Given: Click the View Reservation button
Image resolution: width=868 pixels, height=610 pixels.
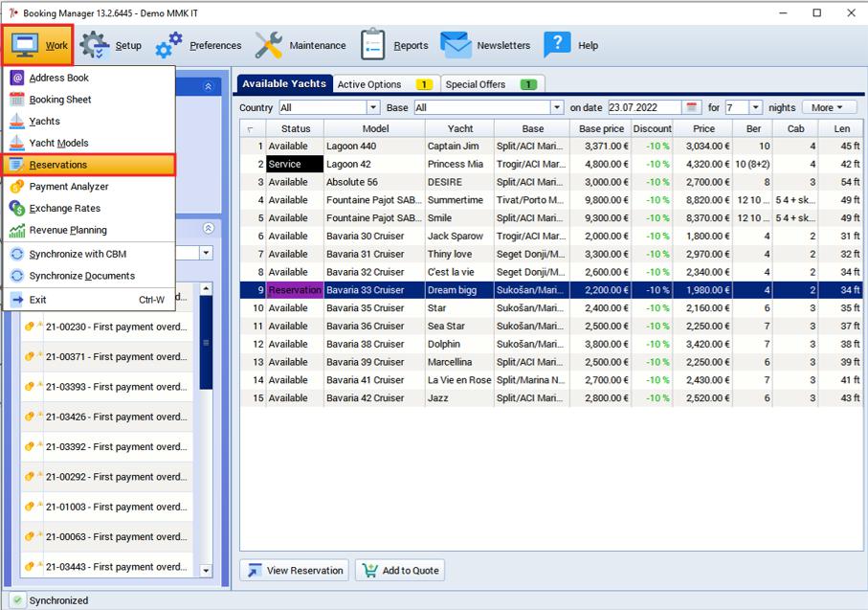Looking at the screenshot, I should click(x=295, y=570).
